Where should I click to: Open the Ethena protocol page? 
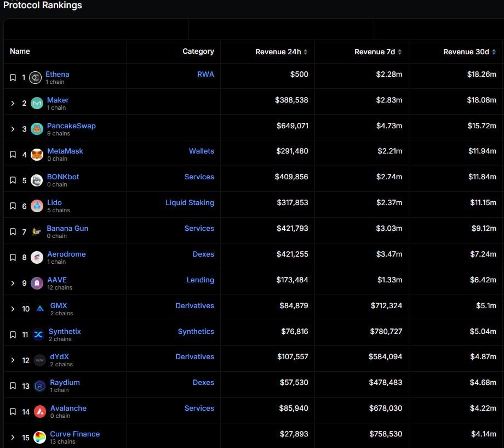57,74
